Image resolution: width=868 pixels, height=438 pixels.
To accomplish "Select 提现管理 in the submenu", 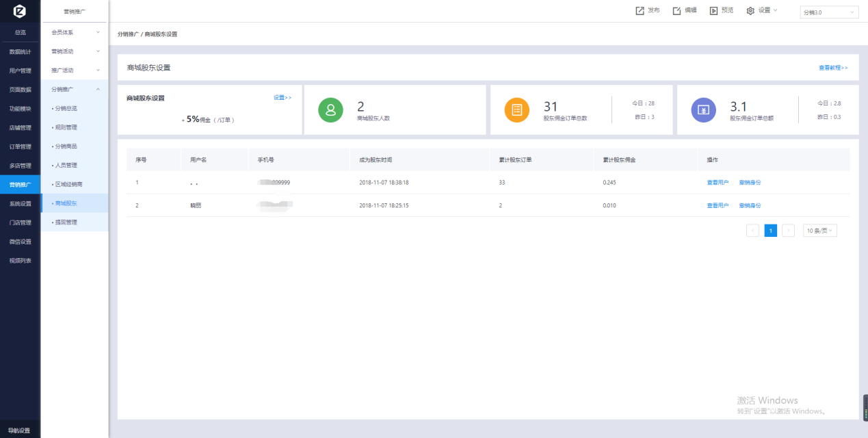I will tap(66, 222).
